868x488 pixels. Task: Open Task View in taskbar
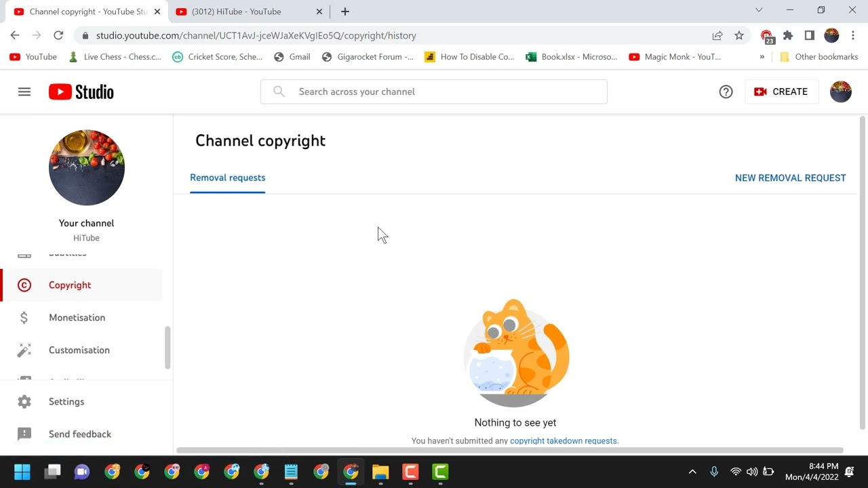point(52,472)
